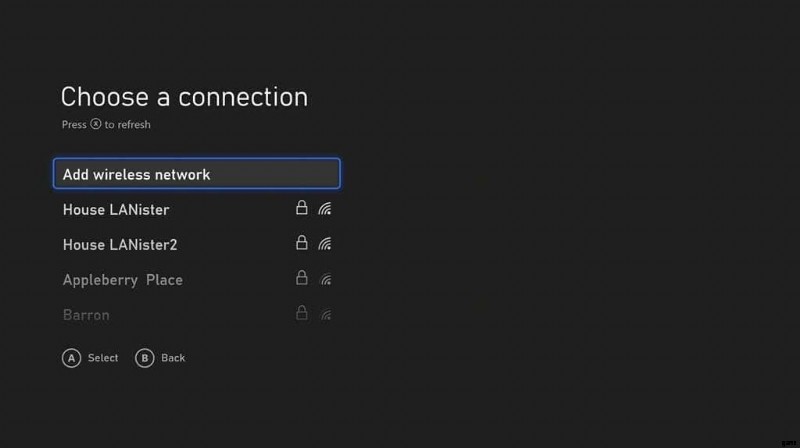The width and height of the screenshot is (800, 448).
Task: Pick the Appleberry Place network
Action: pyautogui.click(x=196, y=279)
